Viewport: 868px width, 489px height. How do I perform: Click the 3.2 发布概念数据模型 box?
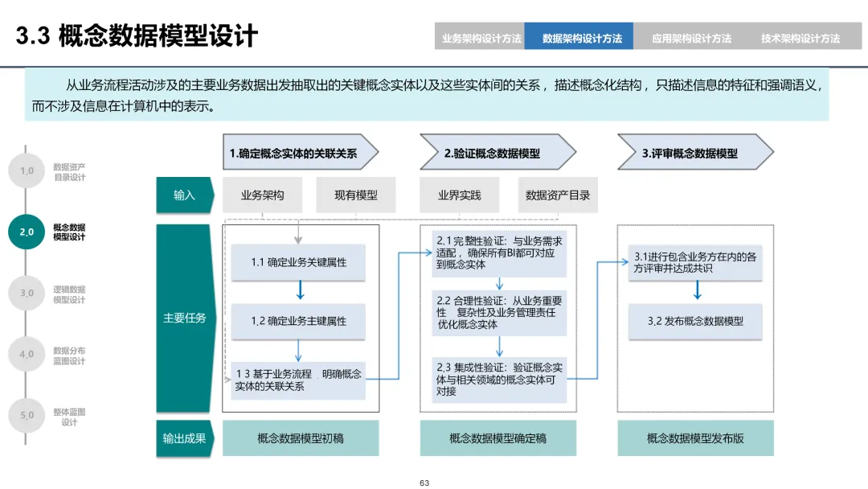[x=695, y=321]
